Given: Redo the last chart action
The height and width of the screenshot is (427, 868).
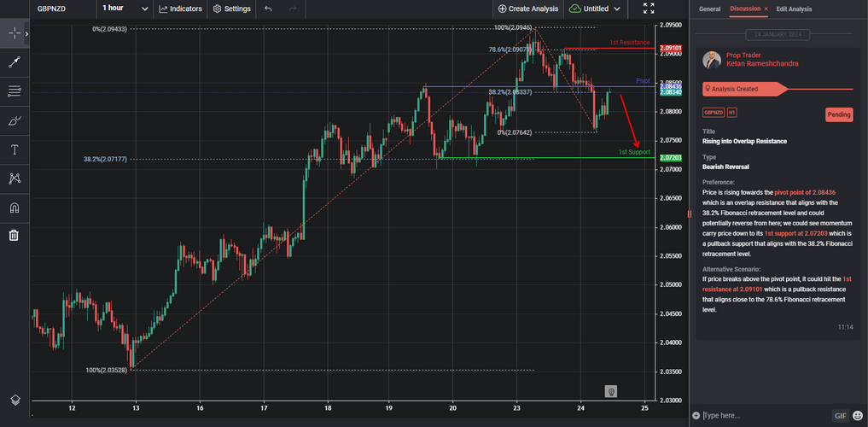Looking at the screenshot, I should coord(293,9).
